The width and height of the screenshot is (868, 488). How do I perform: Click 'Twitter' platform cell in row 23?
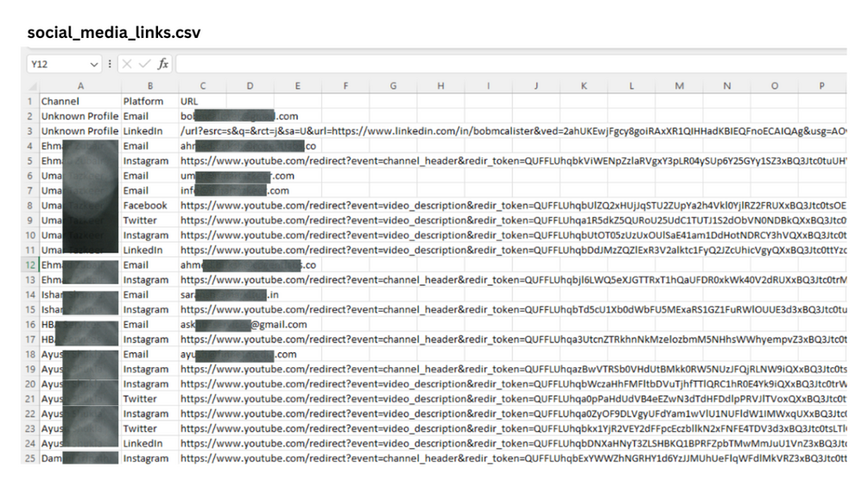pos(150,428)
